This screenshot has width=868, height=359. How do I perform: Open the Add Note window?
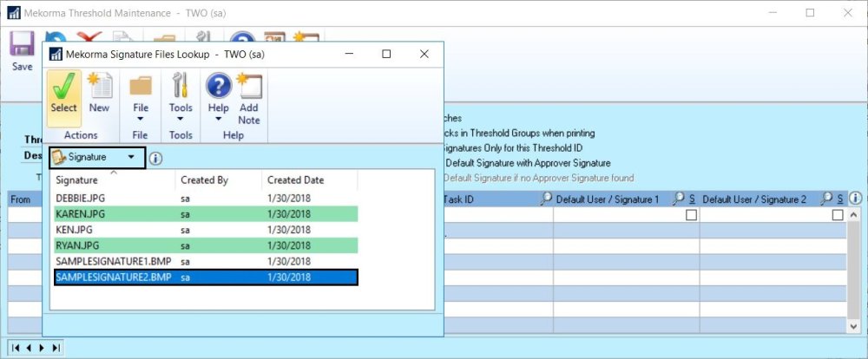[x=248, y=98]
